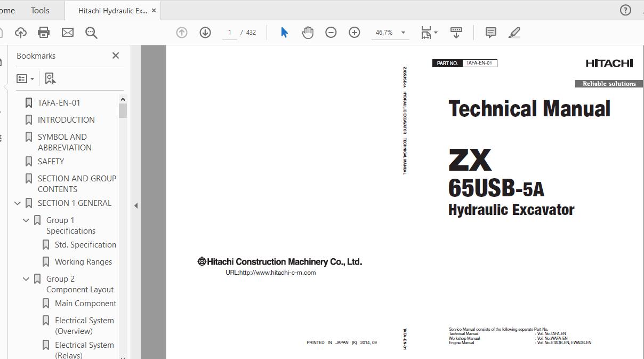Add a comment with sticky note icon

point(491,33)
